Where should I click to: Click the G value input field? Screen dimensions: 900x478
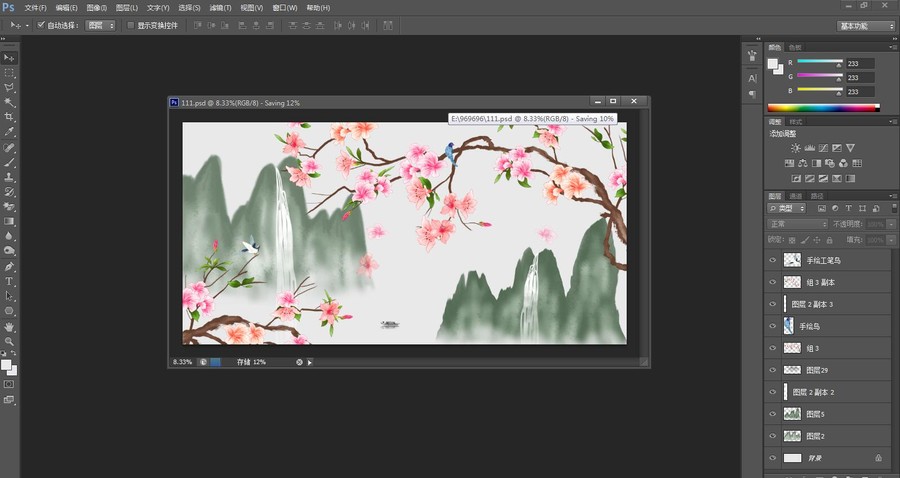pos(860,77)
